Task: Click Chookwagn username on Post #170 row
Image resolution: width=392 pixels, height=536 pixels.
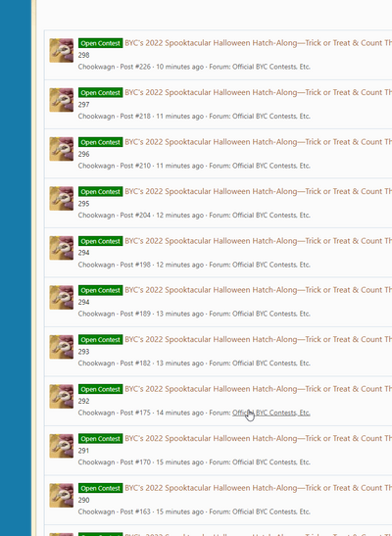Action: coord(96,463)
